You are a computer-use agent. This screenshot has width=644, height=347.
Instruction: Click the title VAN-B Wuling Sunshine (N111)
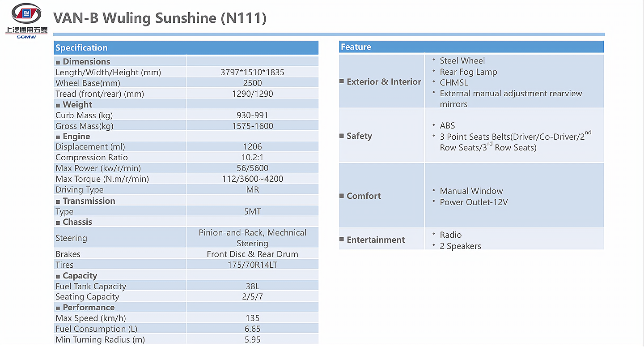[x=160, y=18]
